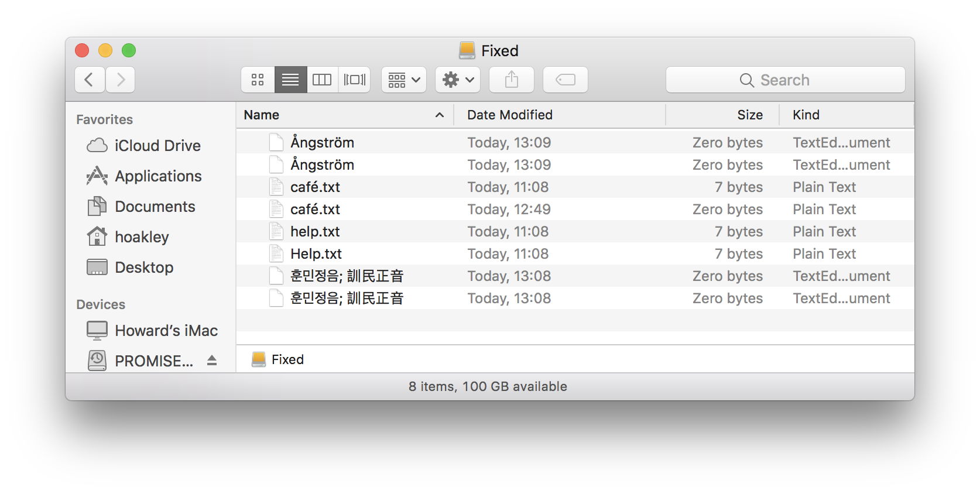Open the hoakley home folder
Screen dimensions: 980x494
tap(142, 237)
